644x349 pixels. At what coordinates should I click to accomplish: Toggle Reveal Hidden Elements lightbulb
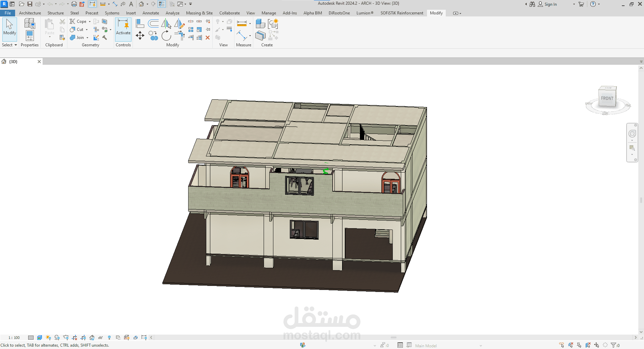[x=109, y=338]
